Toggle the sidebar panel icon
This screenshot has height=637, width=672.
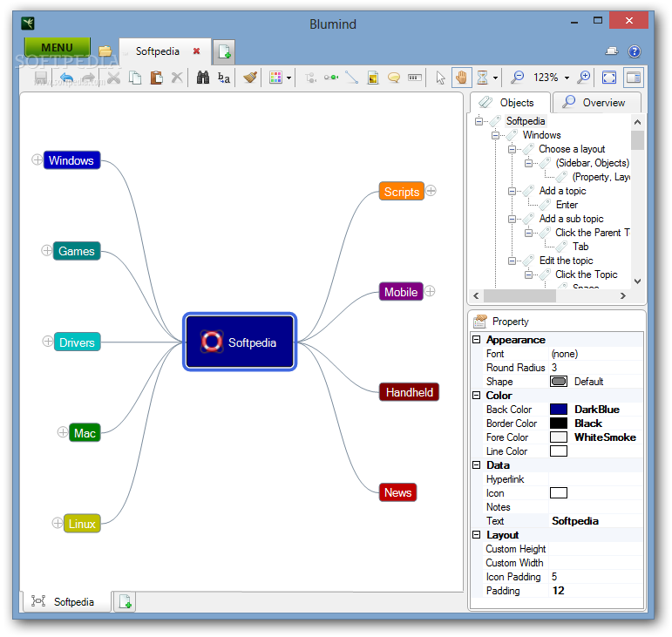click(x=634, y=78)
